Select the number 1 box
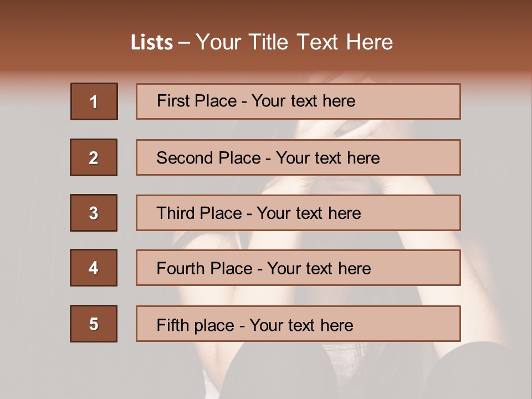 94,101
